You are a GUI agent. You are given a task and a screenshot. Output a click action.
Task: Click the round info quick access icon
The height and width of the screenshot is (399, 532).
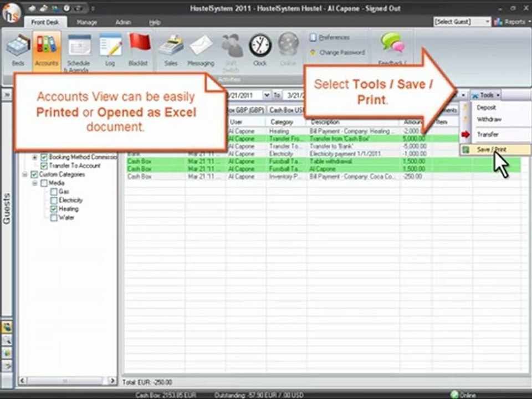click(66, 8)
